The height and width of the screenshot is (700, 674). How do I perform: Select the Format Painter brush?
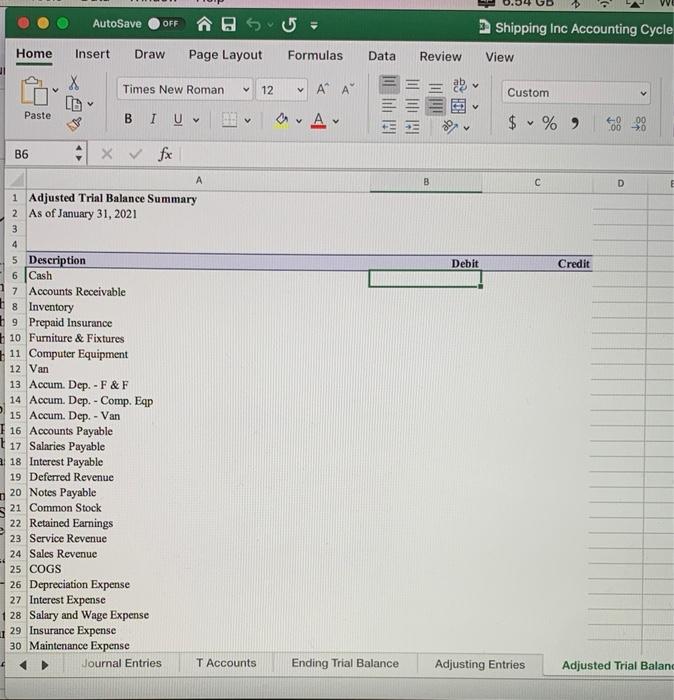pos(74,124)
